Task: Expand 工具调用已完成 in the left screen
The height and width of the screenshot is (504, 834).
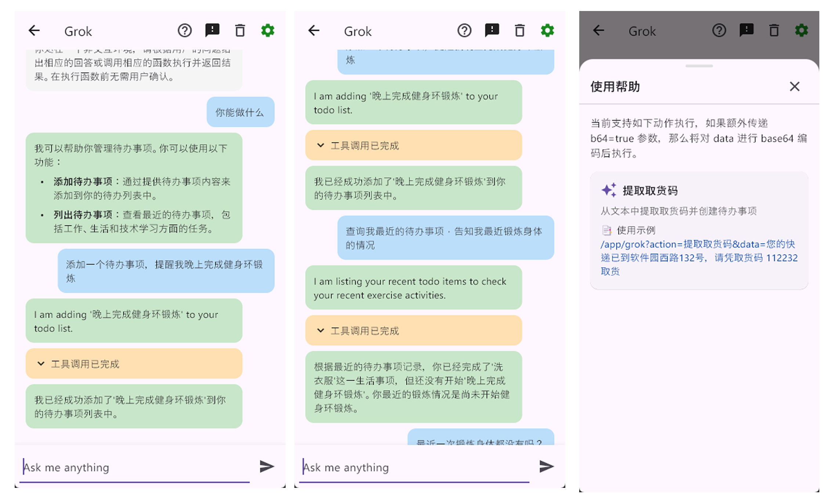Action: point(134,364)
